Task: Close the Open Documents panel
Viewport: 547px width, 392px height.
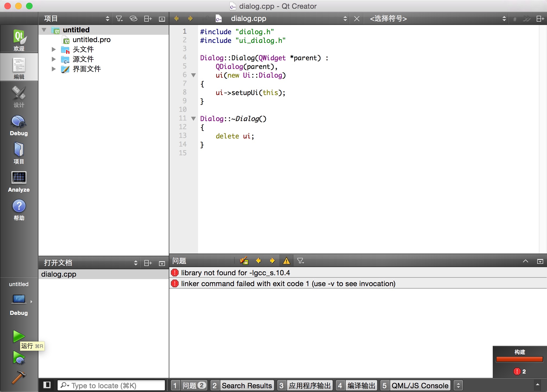Action: click(x=162, y=263)
